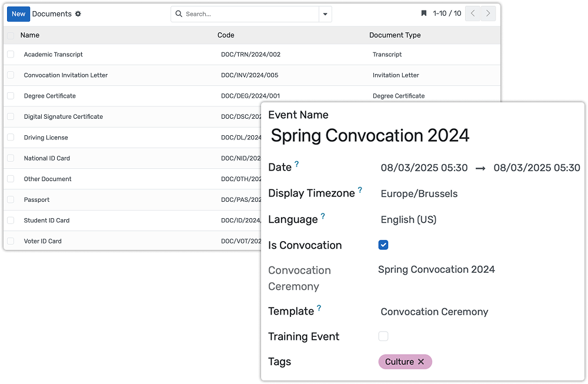Remove the Culture tag via its X icon
Screen dimensions: 588x384
tap(421, 362)
